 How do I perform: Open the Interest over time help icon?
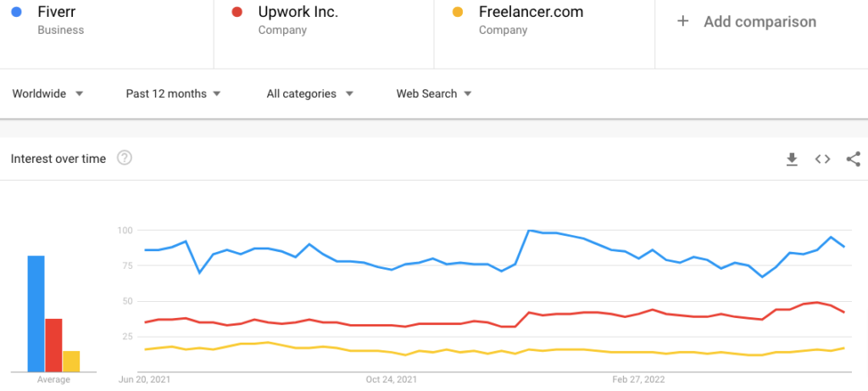click(125, 158)
